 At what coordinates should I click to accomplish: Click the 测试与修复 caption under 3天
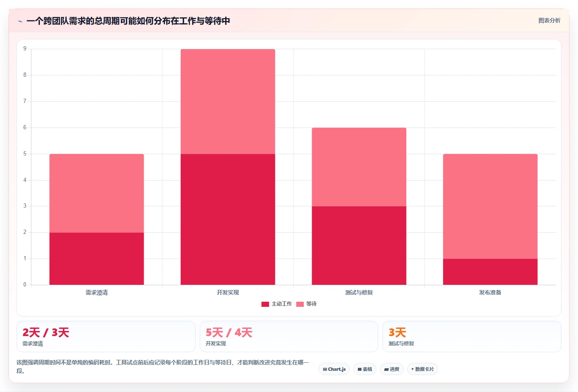401,344
